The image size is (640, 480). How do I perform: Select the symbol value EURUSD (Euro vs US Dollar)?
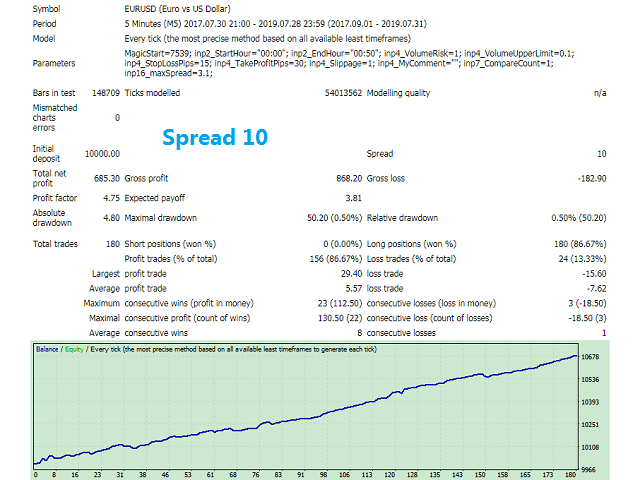tap(178, 9)
